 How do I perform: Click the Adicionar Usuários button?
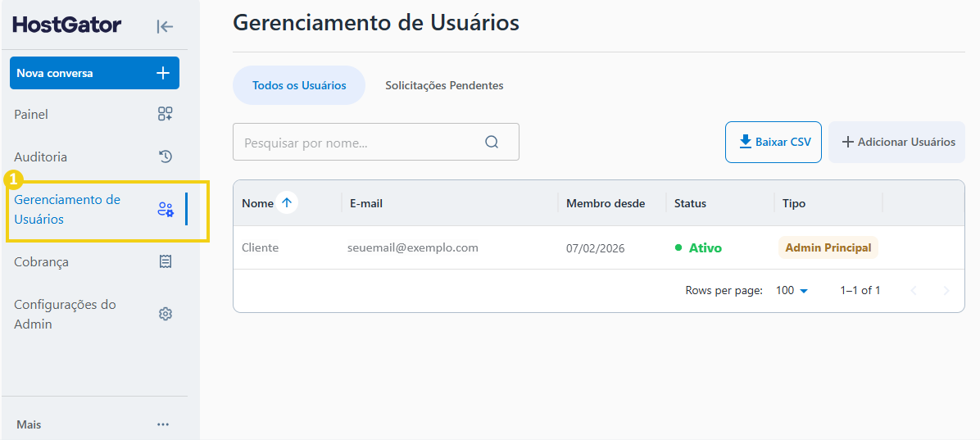pos(897,142)
